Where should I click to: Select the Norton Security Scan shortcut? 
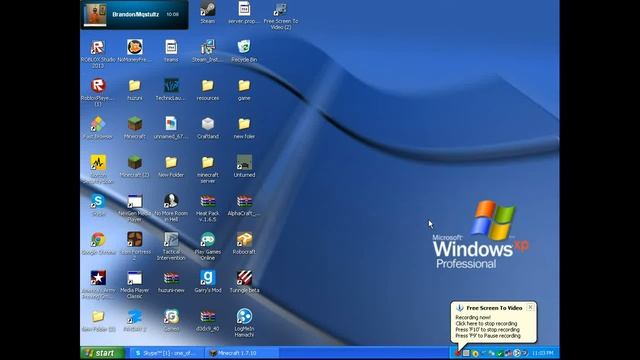tap(98, 169)
